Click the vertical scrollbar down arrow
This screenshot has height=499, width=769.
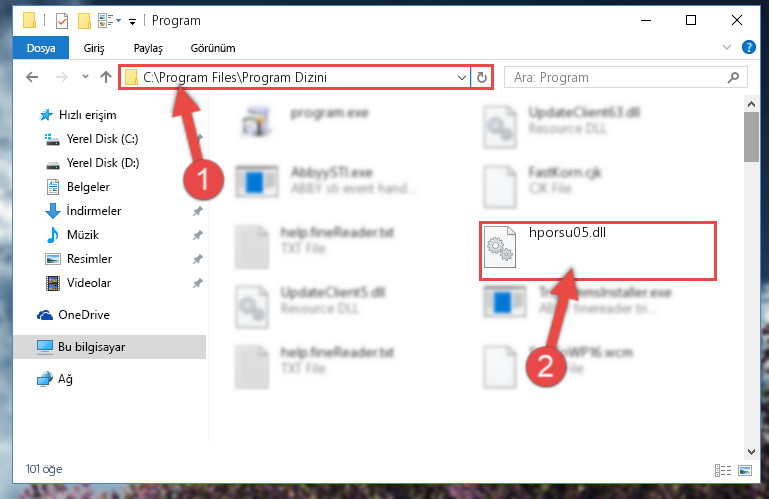coord(751,451)
